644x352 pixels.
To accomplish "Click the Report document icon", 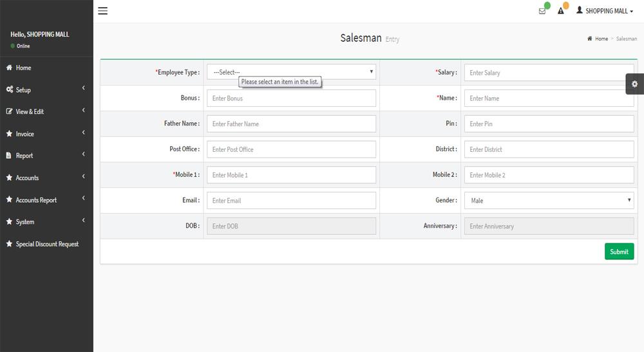I will [x=8, y=156].
